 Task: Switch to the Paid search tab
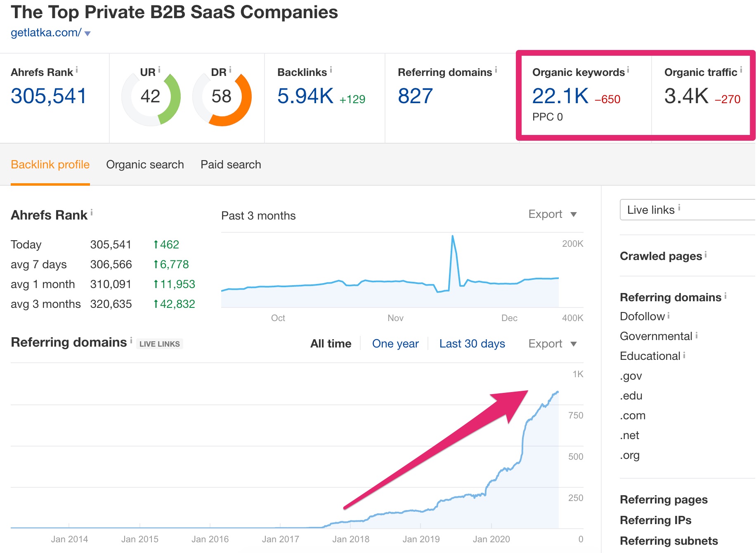[231, 165]
